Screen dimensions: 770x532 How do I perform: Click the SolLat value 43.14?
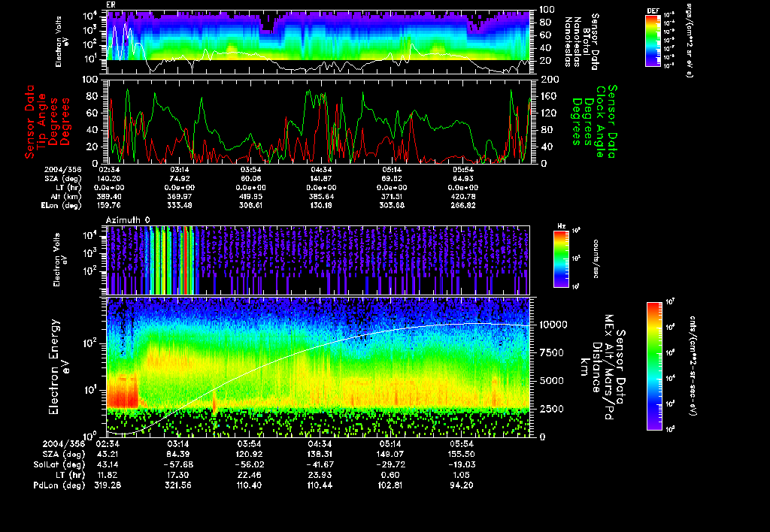(107, 464)
